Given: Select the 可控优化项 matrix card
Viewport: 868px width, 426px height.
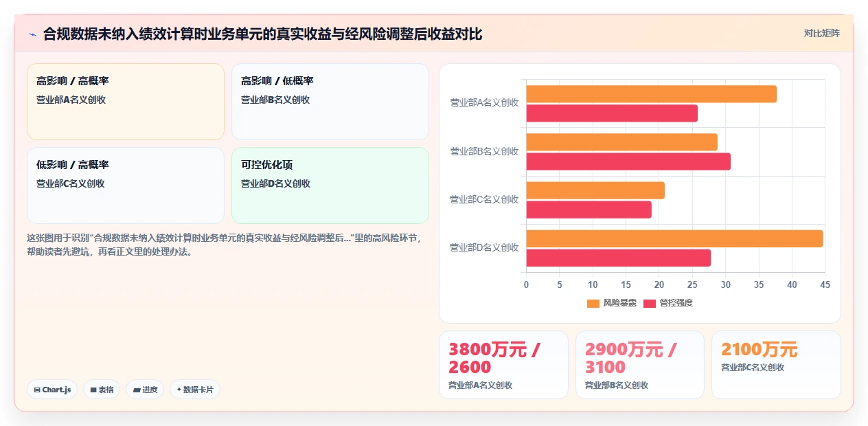Looking at the screenshot, I should pos(330,186).
